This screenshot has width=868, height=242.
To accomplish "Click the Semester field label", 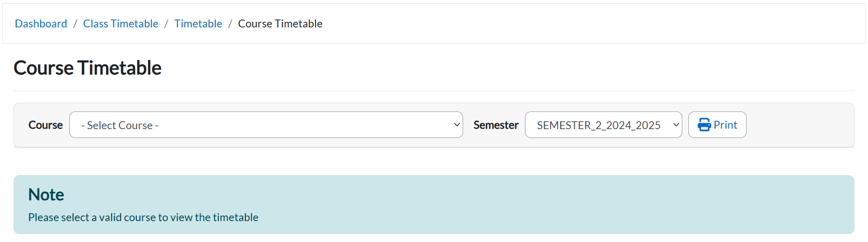I will [x=496, y=125].
